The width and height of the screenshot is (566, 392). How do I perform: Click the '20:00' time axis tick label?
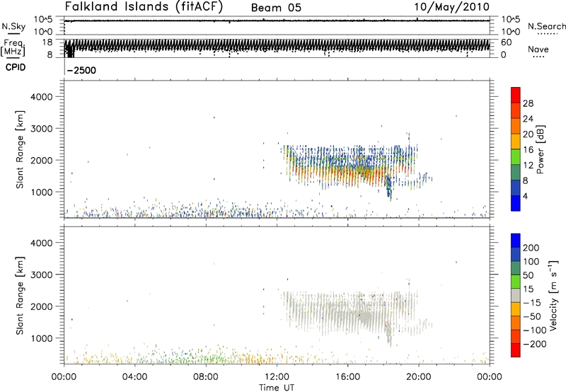[x=419, y=377]
